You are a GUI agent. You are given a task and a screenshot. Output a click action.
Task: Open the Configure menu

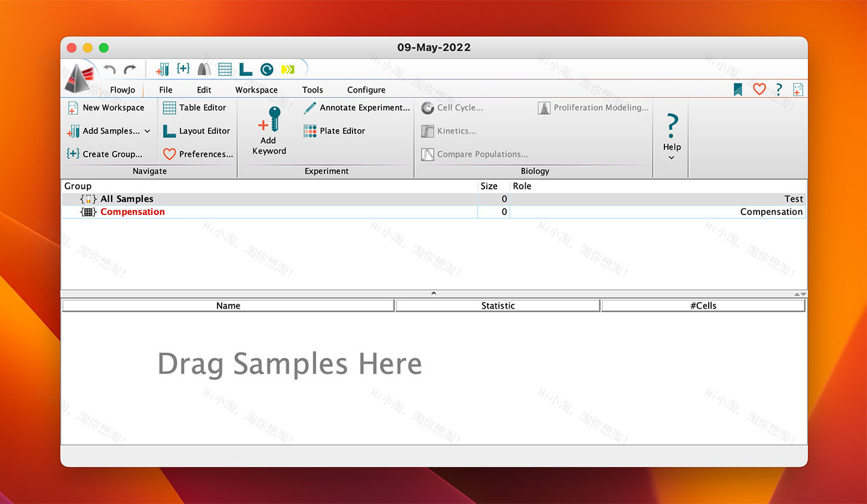click(366, 90)
